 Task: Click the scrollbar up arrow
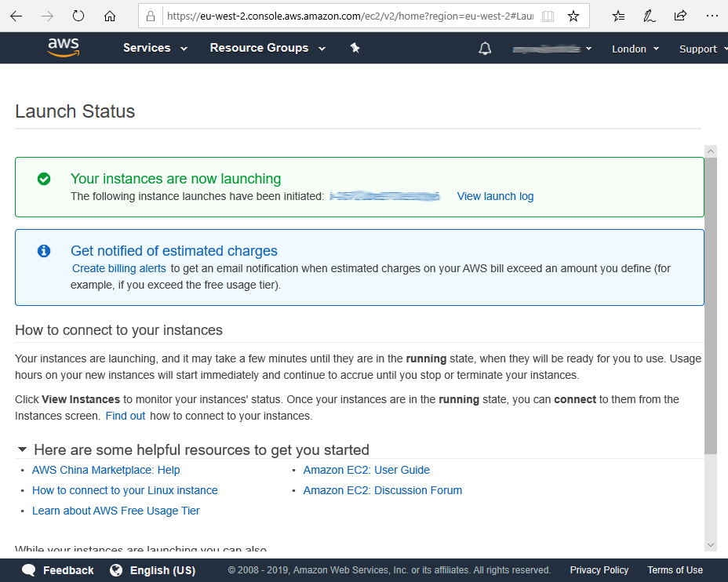[x=711, y=151]
